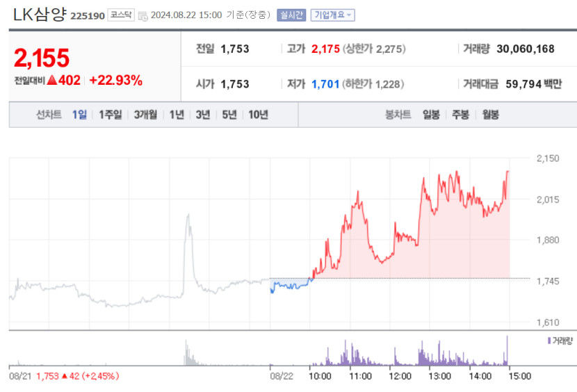Click the 실시간 button
Screen dimensions: 577x392
[x=291, y=15]
